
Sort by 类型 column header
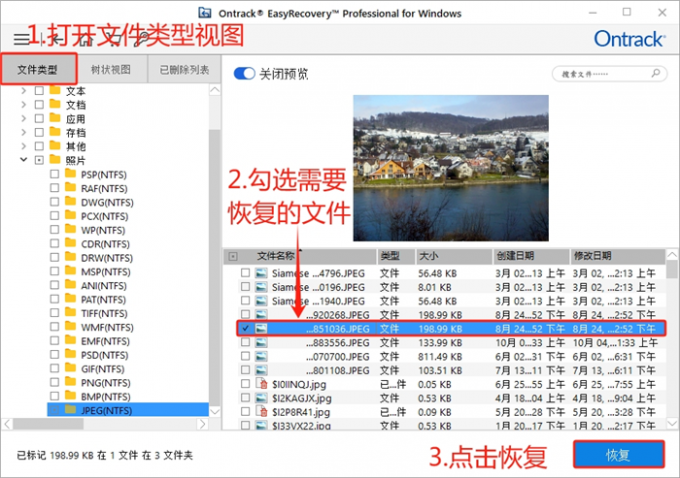pos(395,256)
